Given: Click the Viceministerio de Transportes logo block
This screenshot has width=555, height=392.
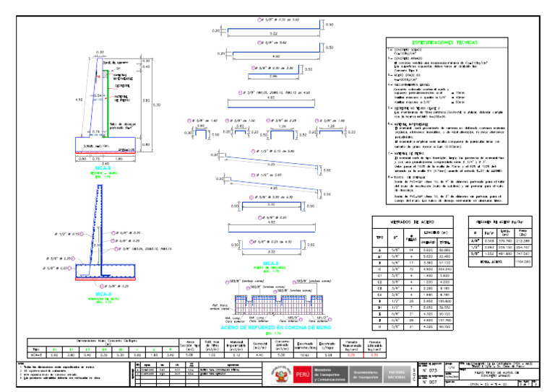Looking at the screenshot, I should [x=365, y=375].
